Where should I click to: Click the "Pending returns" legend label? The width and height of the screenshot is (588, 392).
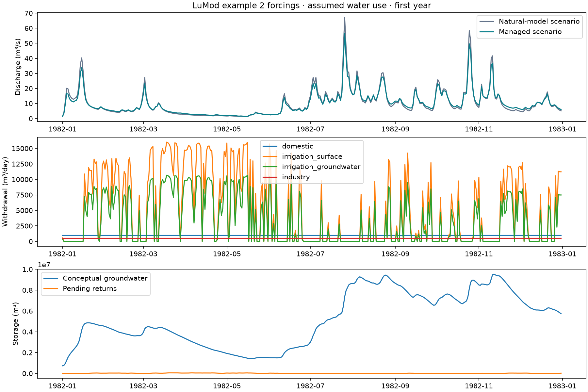[x=90, y=288]
